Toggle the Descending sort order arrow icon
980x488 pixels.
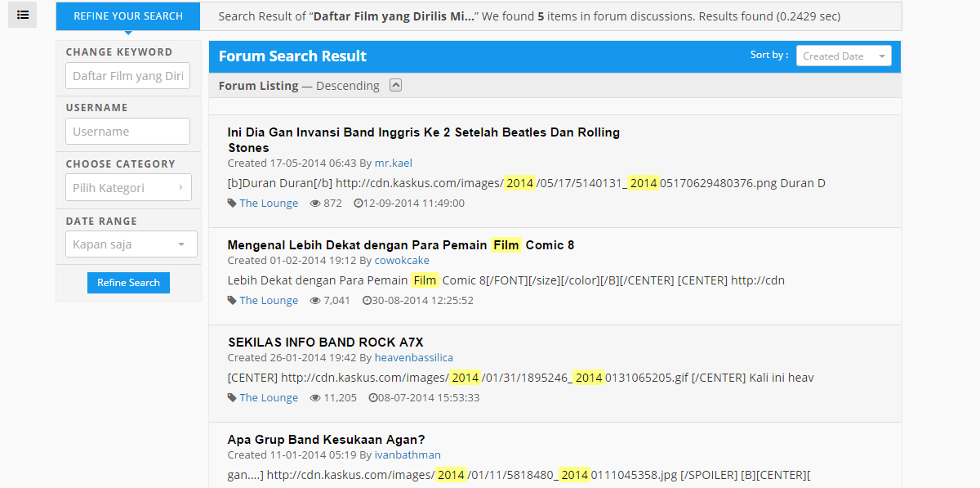396,85
